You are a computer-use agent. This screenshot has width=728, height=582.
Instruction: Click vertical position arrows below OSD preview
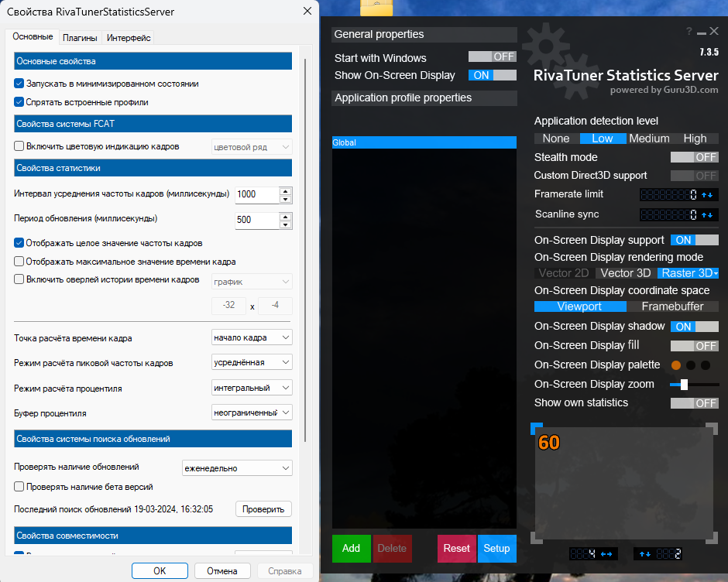click(x=645, y=553)
